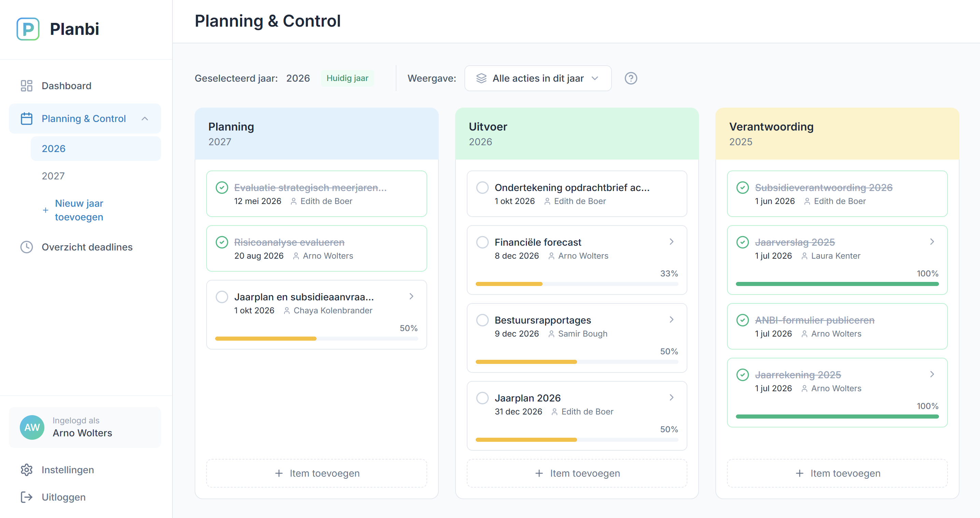Click the Overzicht deadlines clock icon

pyautogui.click(x=26, y=247)
